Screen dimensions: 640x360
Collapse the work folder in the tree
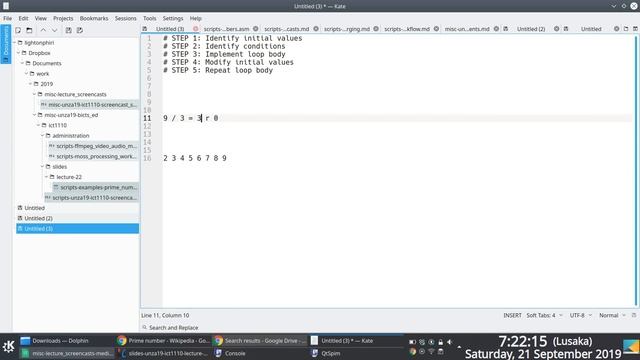tap(26, 73)
